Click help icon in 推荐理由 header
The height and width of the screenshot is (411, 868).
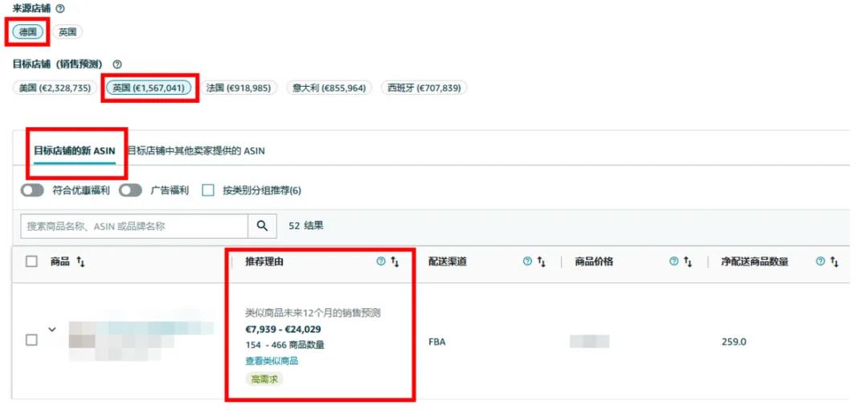point(381,261)
